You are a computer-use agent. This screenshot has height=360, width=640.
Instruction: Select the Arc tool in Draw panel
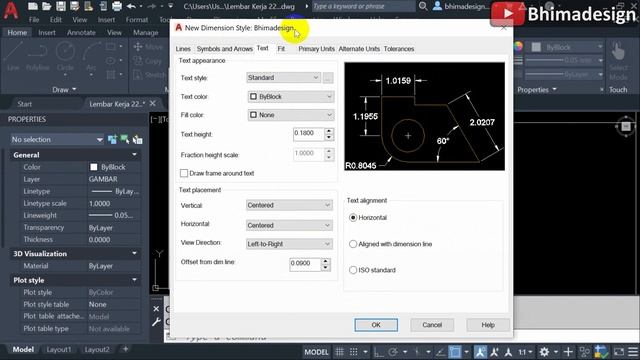[x=91, y=56]
